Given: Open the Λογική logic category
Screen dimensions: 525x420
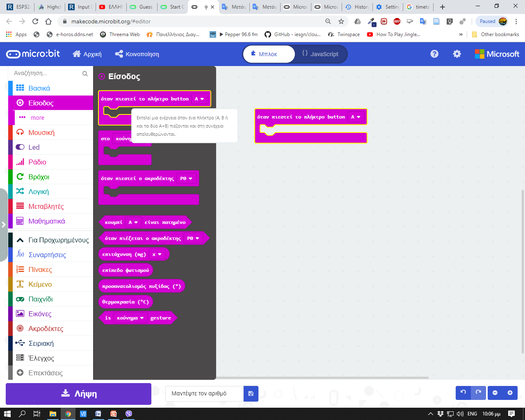Looking at the screenshot, I should 51,192.
